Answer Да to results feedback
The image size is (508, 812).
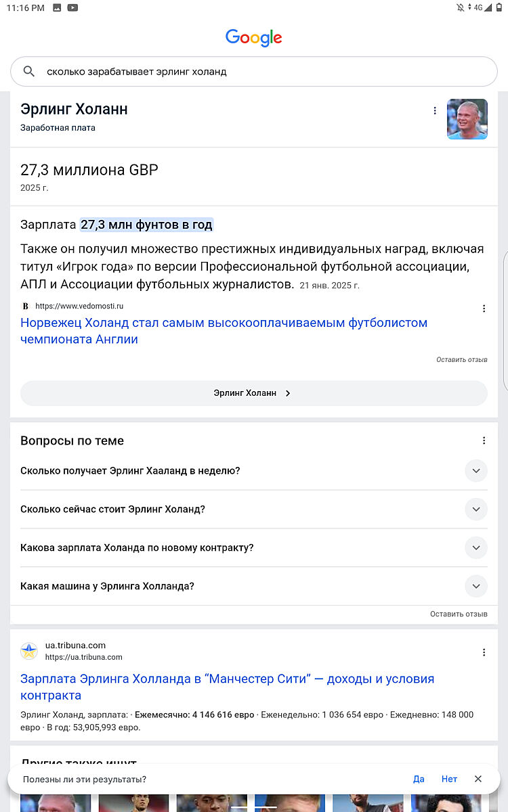coord(419,779)
